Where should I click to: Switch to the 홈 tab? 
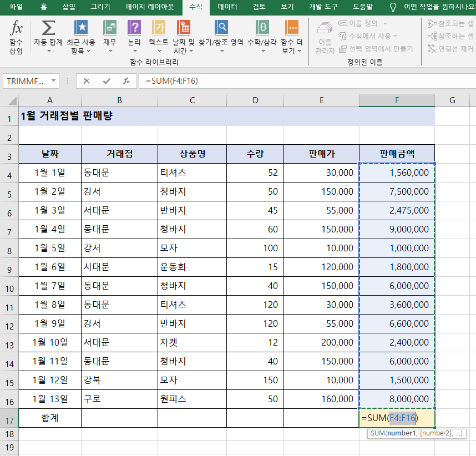[x=44, y=7]
